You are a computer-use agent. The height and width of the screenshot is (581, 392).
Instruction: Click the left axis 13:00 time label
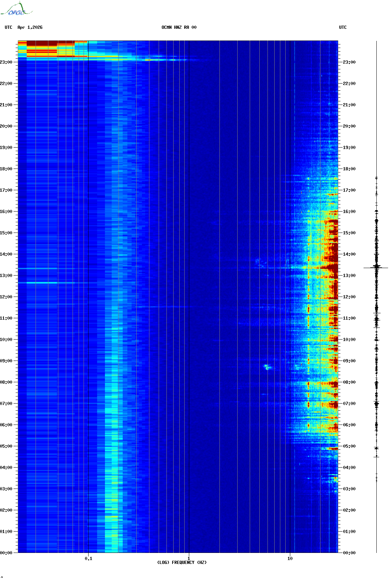coord(6,276)
